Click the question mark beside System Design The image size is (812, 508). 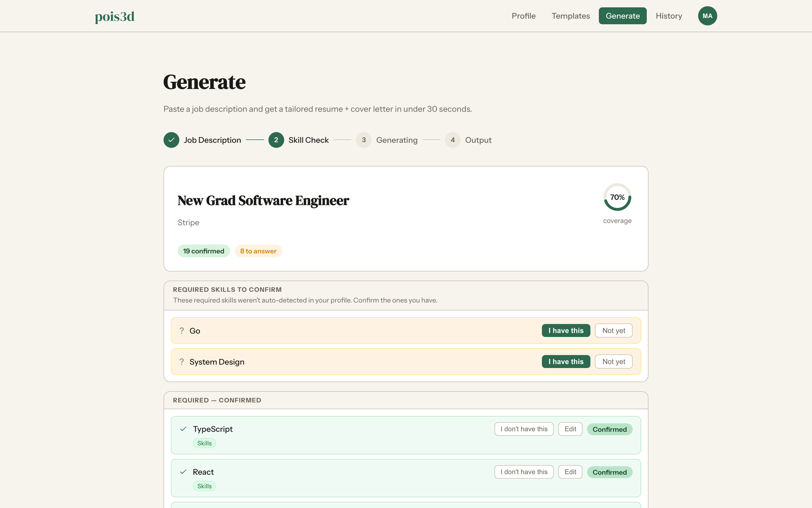click(x=182, y=362)
